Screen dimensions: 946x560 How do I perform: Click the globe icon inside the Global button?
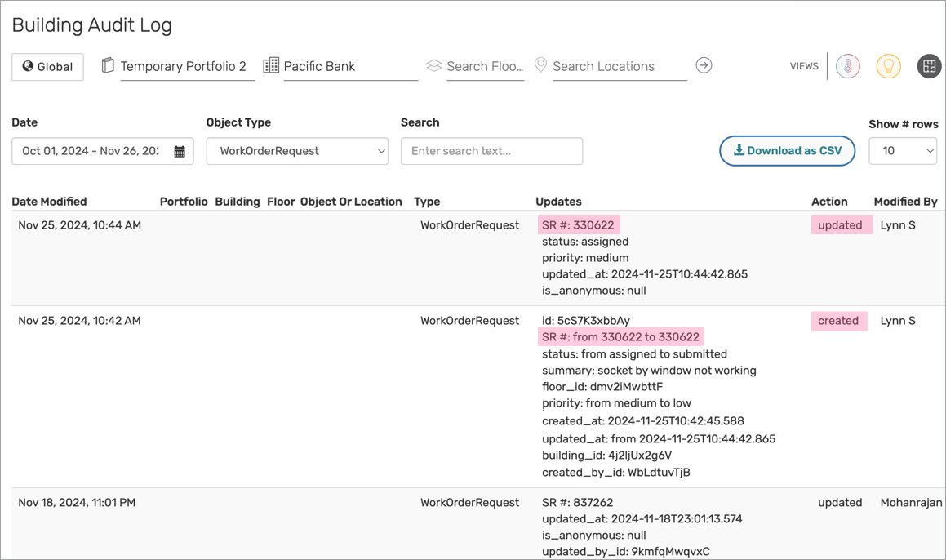(28, 66)
